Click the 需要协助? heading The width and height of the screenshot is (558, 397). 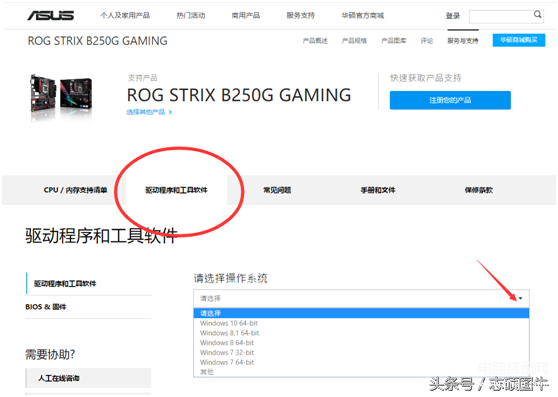click(50, 354)
